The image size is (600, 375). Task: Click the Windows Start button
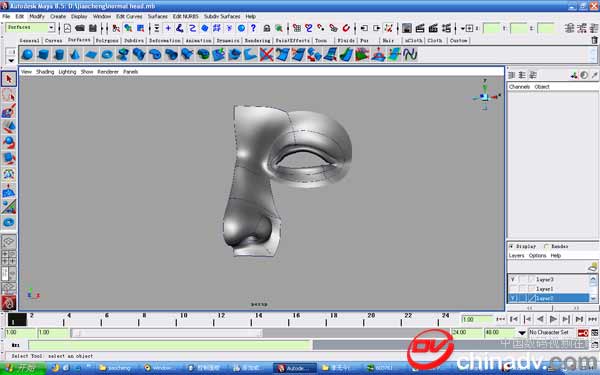coord(22,368)
